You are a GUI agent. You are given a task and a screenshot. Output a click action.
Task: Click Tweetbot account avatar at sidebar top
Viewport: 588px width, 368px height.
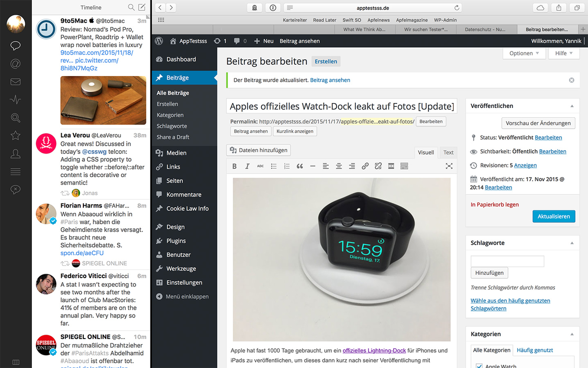[x=16, y=23]
